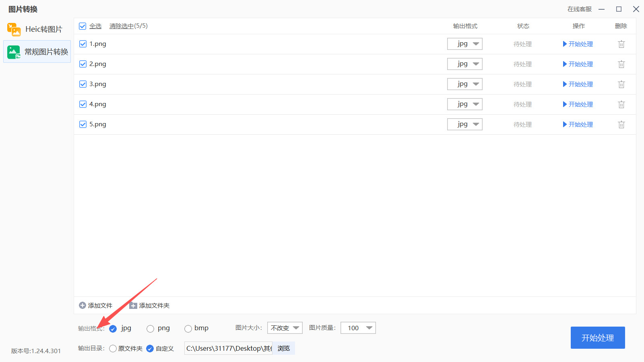The width and height of the screenshot is (644, 362).
Task: Uncheck the 全选 checkbox
Action: tap(83, 26)
